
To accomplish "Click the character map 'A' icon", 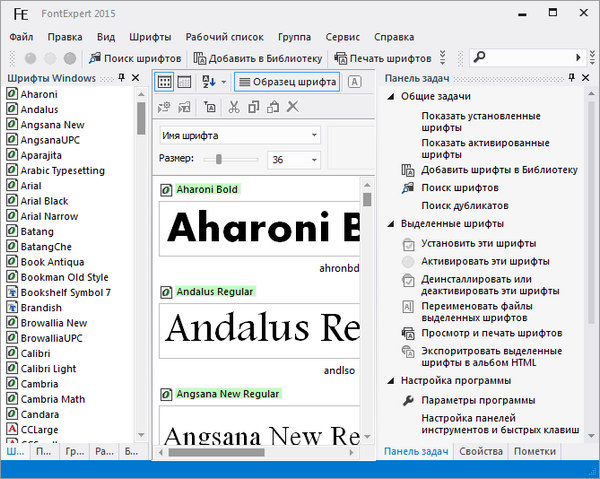I will 355,82.
